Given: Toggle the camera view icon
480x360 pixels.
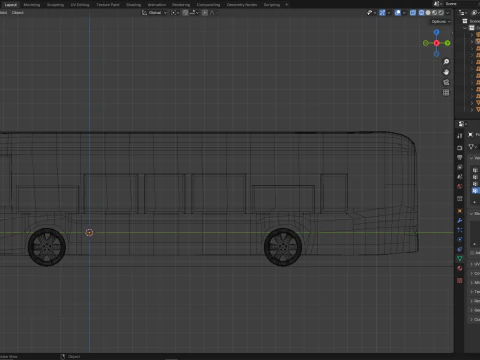Looking at the screenshot, I should click(446, 82).
